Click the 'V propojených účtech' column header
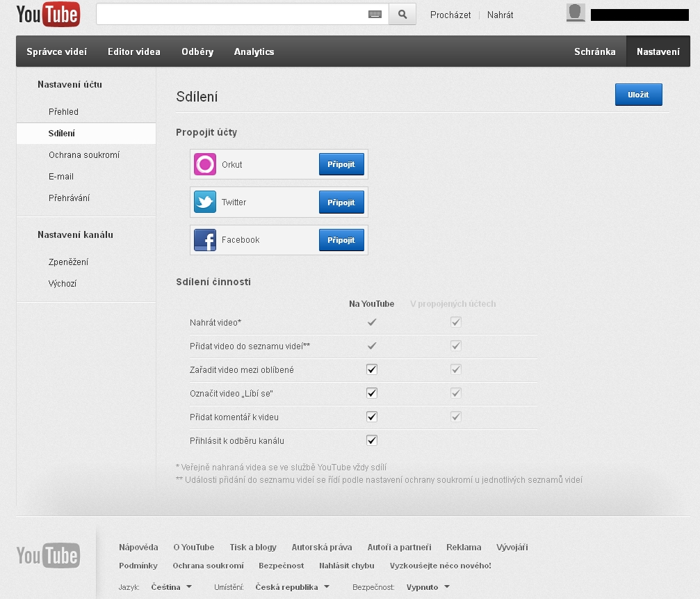 [453, 304]
